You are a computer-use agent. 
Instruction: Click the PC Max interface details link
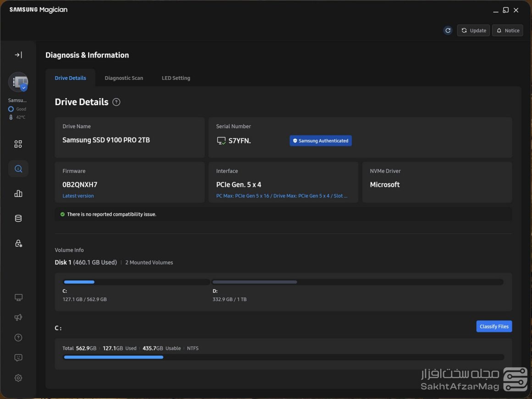click(282, 196)
